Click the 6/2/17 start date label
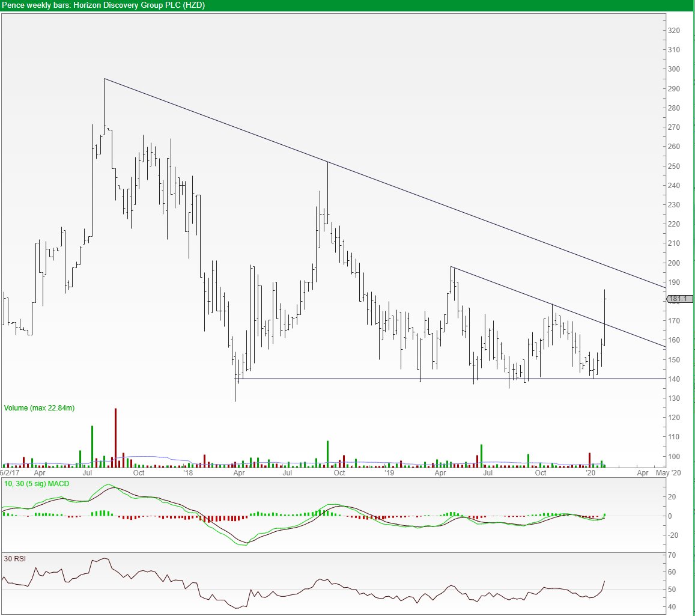This screenshot has width=695, height=616. tap(9, 473)
